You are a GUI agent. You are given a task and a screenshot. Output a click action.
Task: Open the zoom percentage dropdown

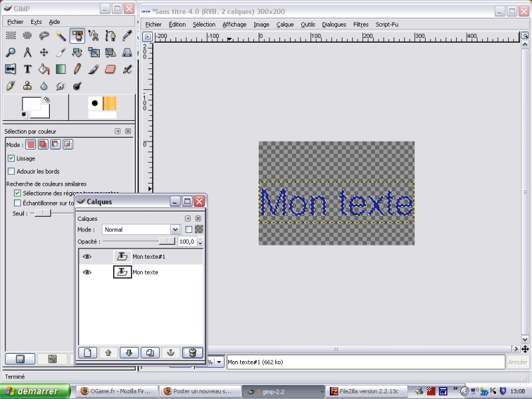click(219, 362)
